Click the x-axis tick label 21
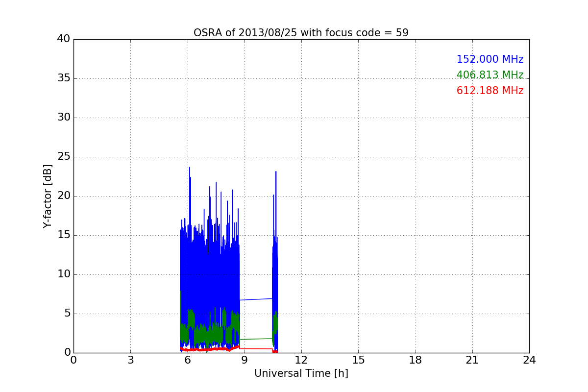 [472, 360]
